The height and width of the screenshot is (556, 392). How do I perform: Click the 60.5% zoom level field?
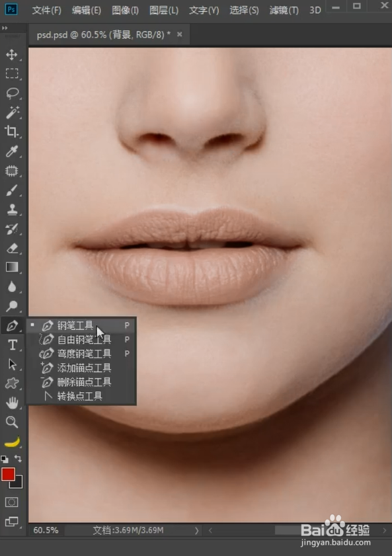[x=46, y=530]
